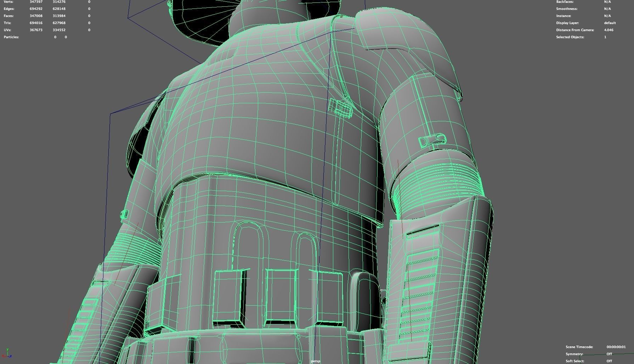Click the 'Distance From Camera:' label
Screen dimensions: 634x364
point(575,30)
